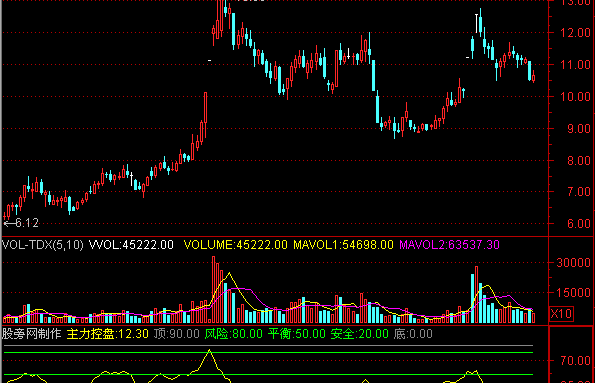This screenshot has width=595, height=383.
Task: Click the green 风险:80.00 readout
Action: point(234,334)
